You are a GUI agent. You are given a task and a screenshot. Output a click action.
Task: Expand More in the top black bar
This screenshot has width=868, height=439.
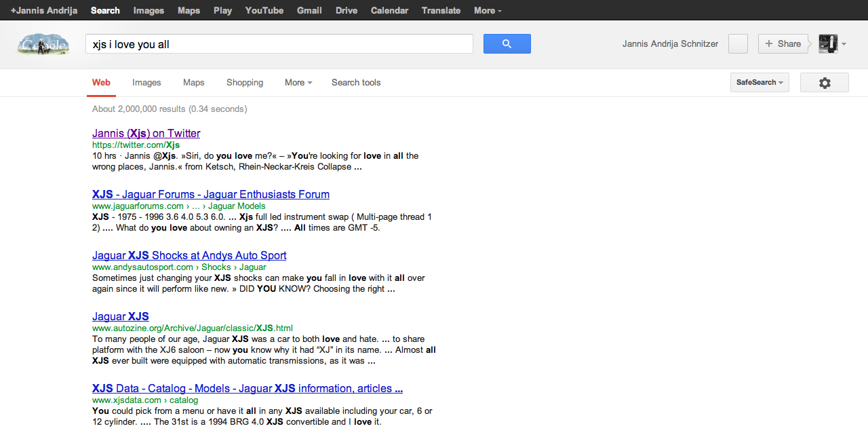(488, 10)
